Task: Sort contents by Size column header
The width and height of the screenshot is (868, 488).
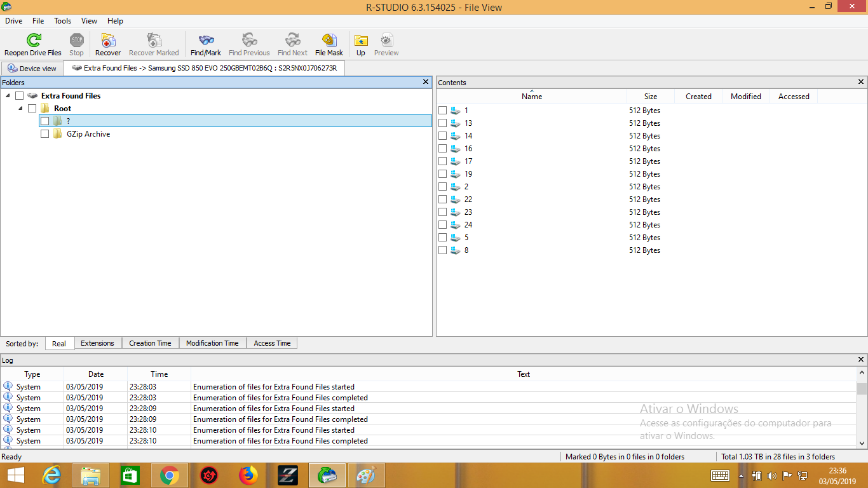Action: tap(651, 97)
